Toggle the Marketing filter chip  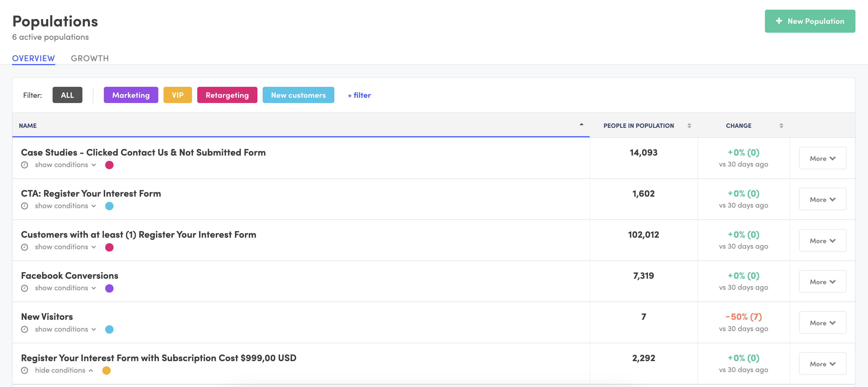[131, 95]
